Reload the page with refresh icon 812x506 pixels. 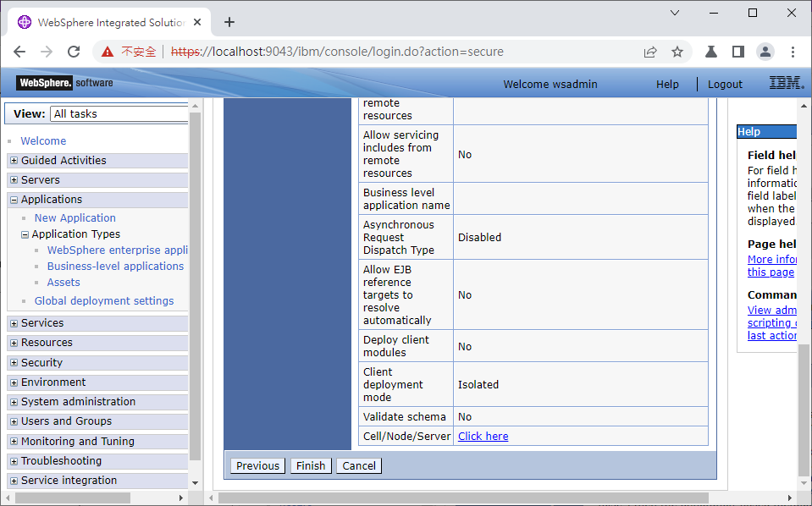pyautogui.click(x=74, y=52)
